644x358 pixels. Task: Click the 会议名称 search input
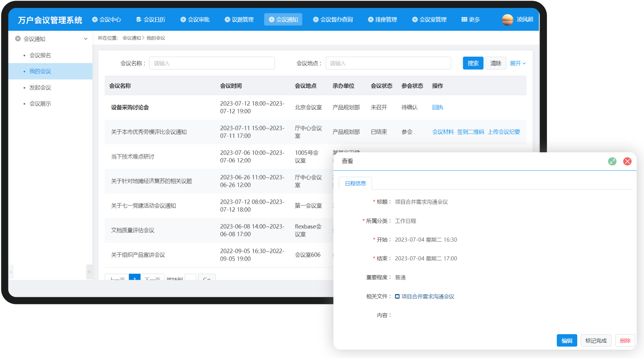click(x=212, y=63)
